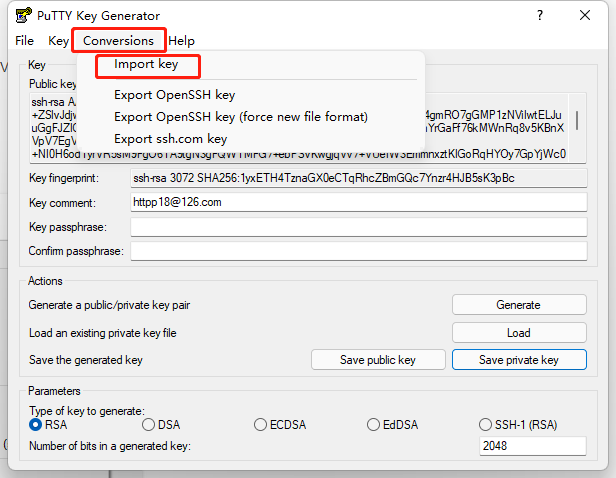Image resolution: width=616 pixels, height=478 pixels.
Task: Click the Load button
Action: tap(519, 333)
